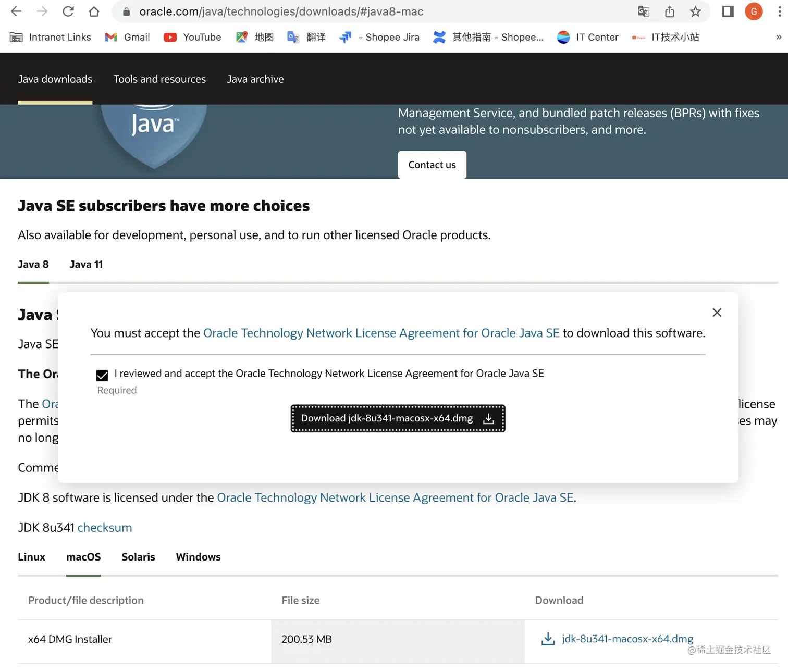Click the Contact us button
788x672 pixels.
point(432,165)
